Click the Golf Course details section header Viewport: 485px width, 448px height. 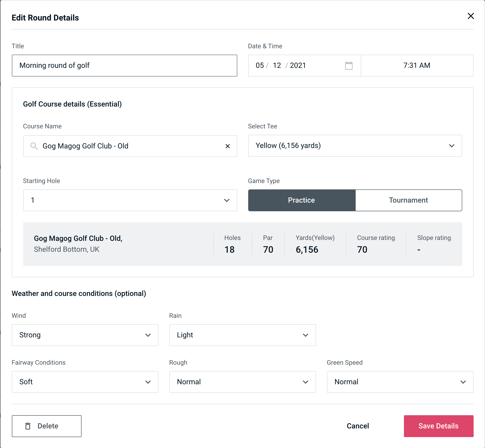tap(72, 104)
